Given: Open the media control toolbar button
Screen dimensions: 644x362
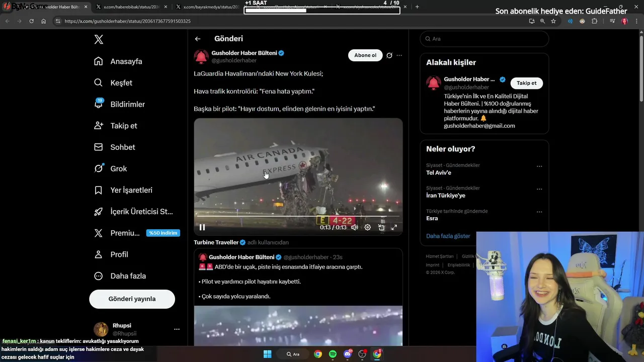Looking at the screenshot, I should coord(612,21).
